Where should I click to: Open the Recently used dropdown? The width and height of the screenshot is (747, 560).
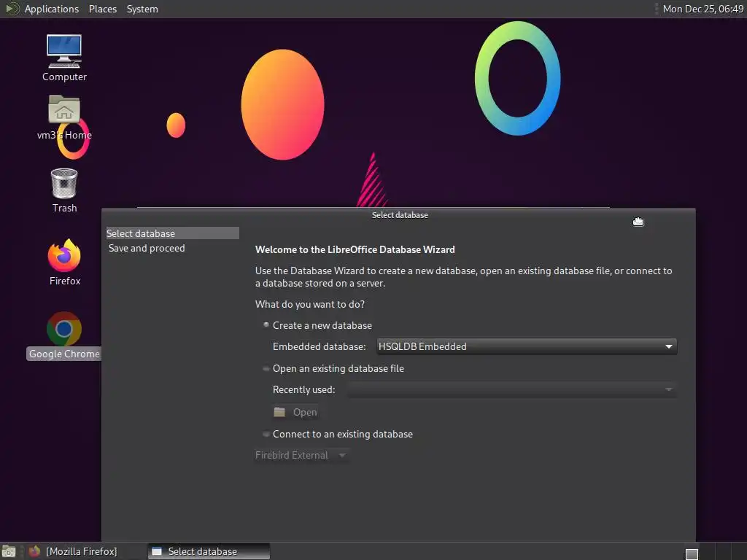(x=511, y=389)
